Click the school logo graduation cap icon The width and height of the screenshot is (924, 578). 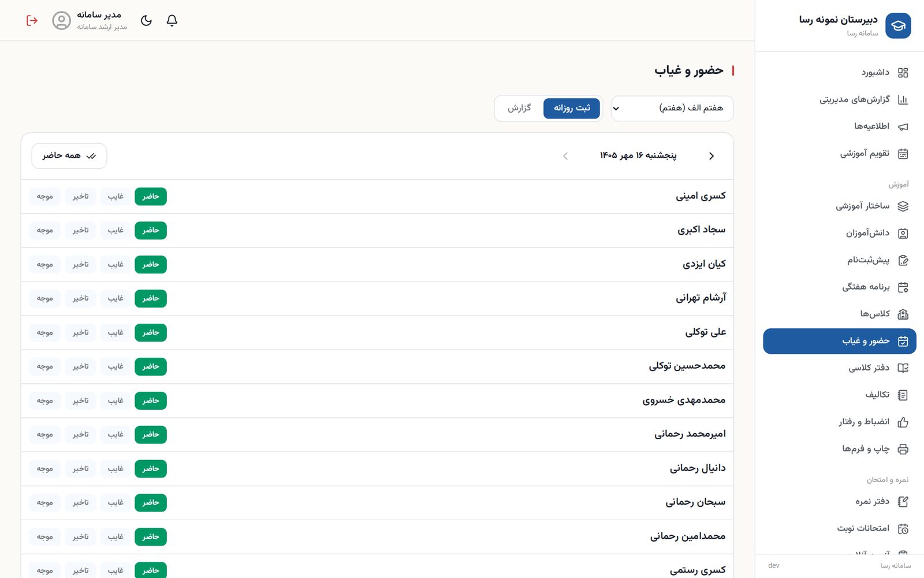click(898, 25)
